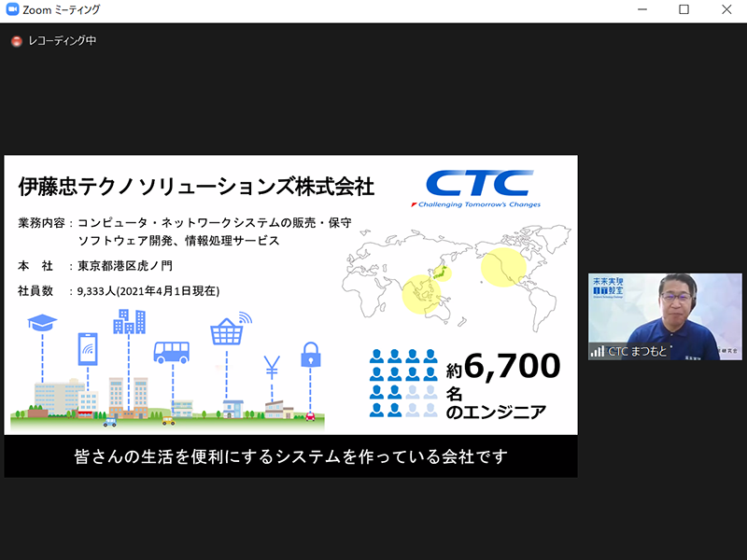
Task: Click the bus icon on slide
Action: (172, 351)
